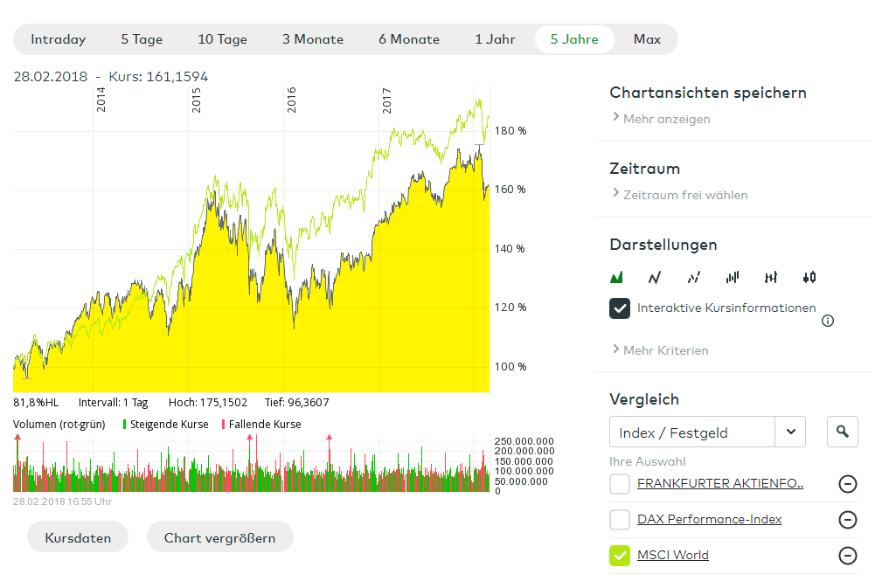Switch to solid line chart display

[x=655, y=278]
